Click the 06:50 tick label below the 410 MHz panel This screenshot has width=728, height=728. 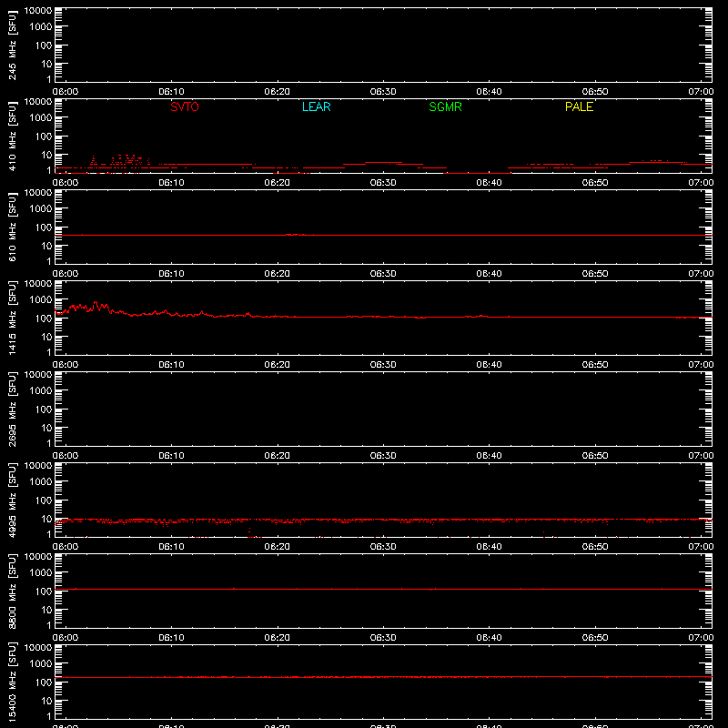click(x=595, y=183)
